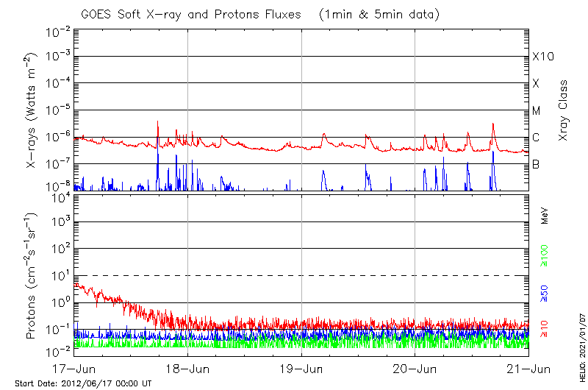This screenshot has width=588, height=390.
Task: Click the 18-Jun date label on the x-axis
Action: pyautogui.click(x=187, y=368)
